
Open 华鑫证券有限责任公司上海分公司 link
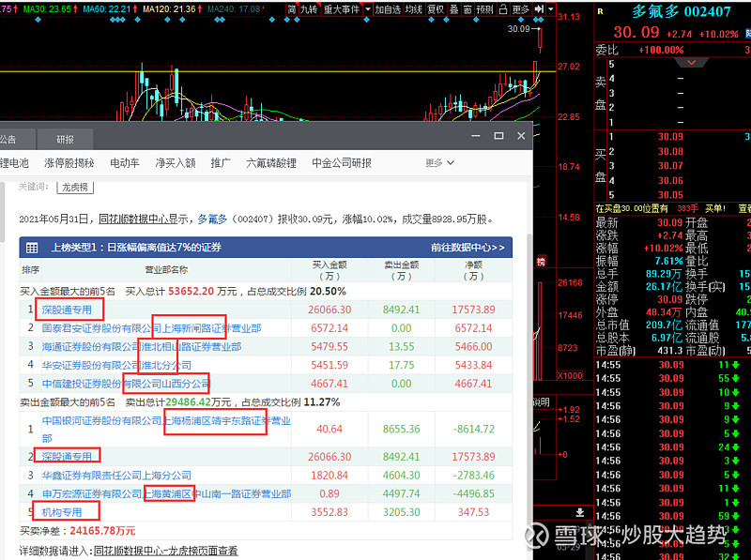(x=116, y=476)
